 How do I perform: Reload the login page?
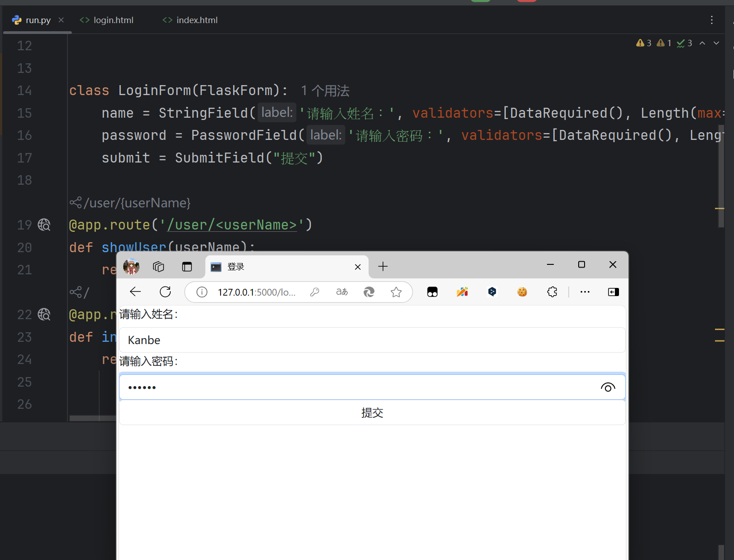(x=165, y=292)
